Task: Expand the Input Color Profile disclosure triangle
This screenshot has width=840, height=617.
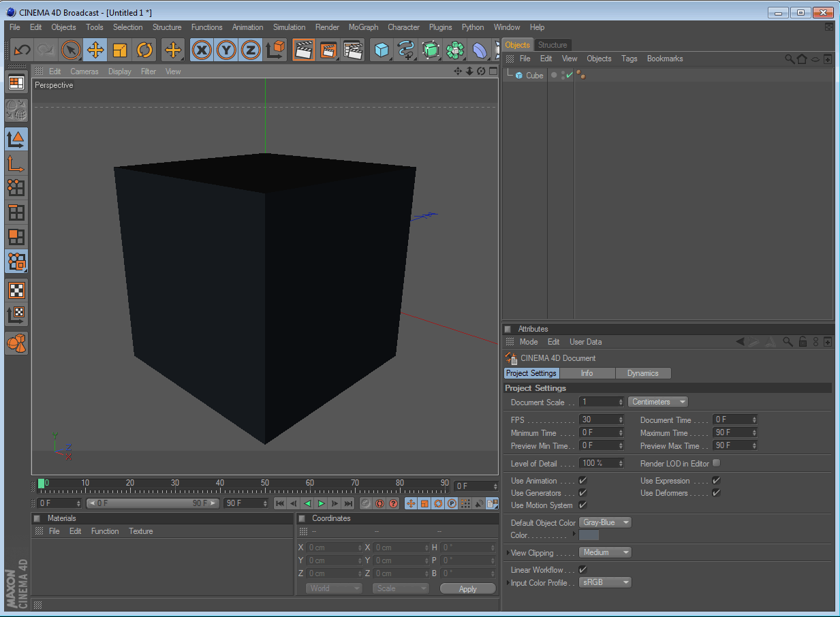Action: click(508, 583)
